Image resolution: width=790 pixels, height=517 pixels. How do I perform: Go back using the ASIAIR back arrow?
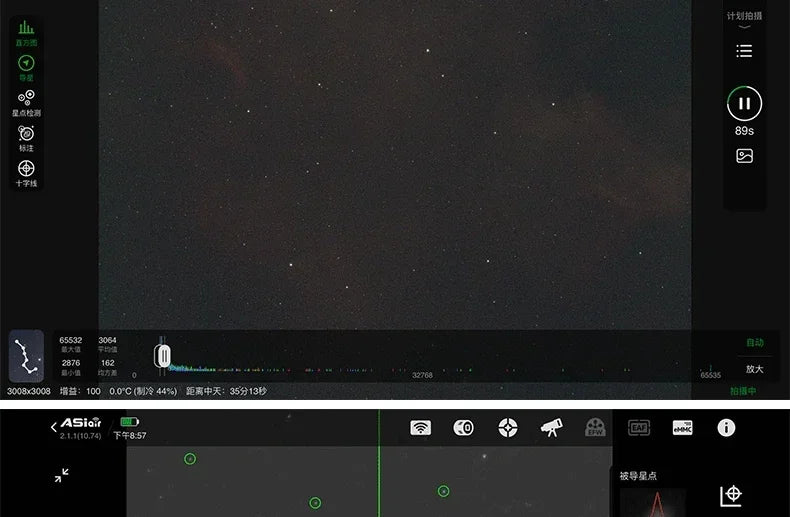point(54,427)
